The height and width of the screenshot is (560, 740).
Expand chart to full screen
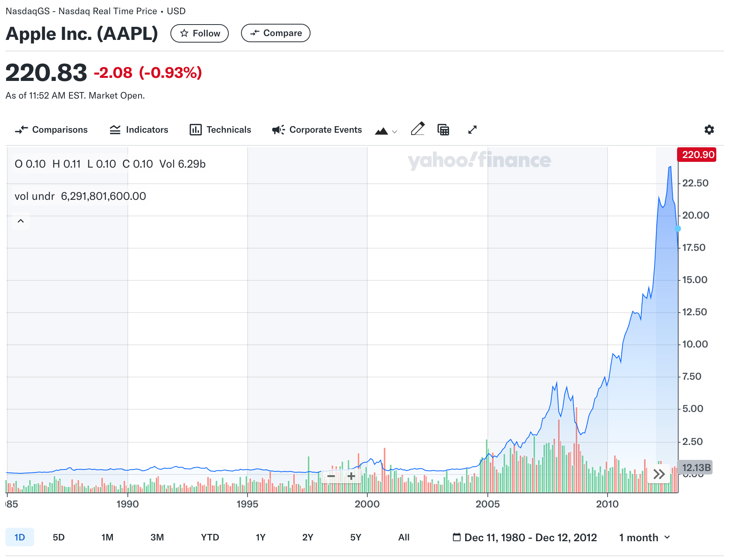(x=472, y=130)
